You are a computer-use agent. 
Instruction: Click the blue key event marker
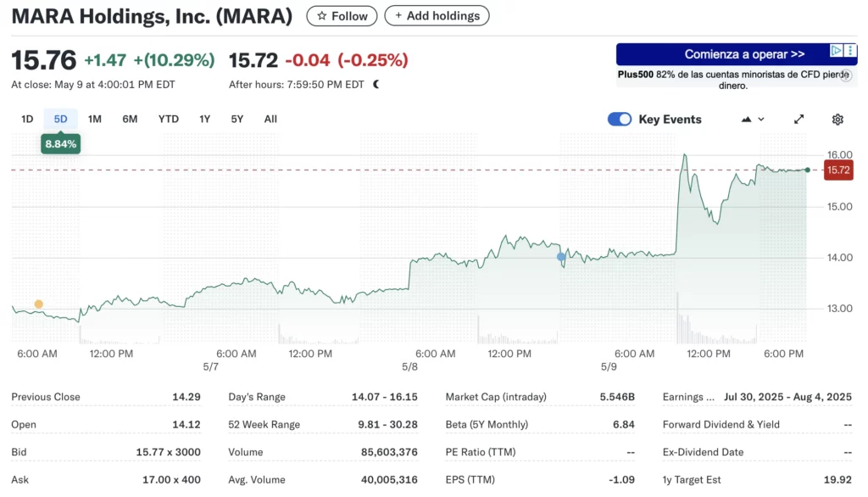(561, 257)
